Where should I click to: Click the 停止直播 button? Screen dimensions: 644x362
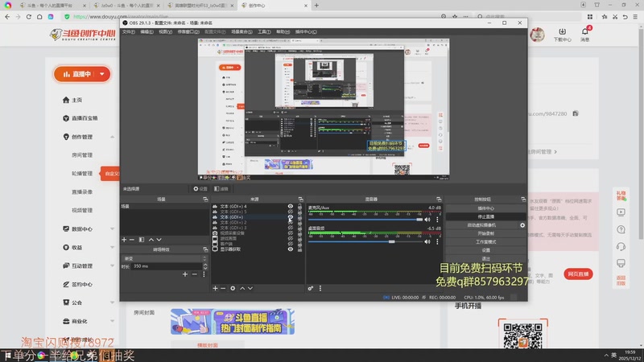486,216
